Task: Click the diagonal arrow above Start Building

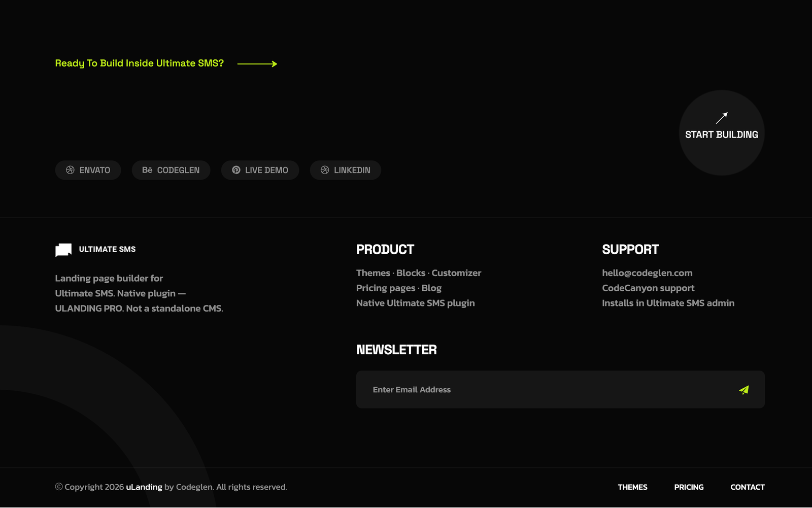Action: (x=722, y=118)
